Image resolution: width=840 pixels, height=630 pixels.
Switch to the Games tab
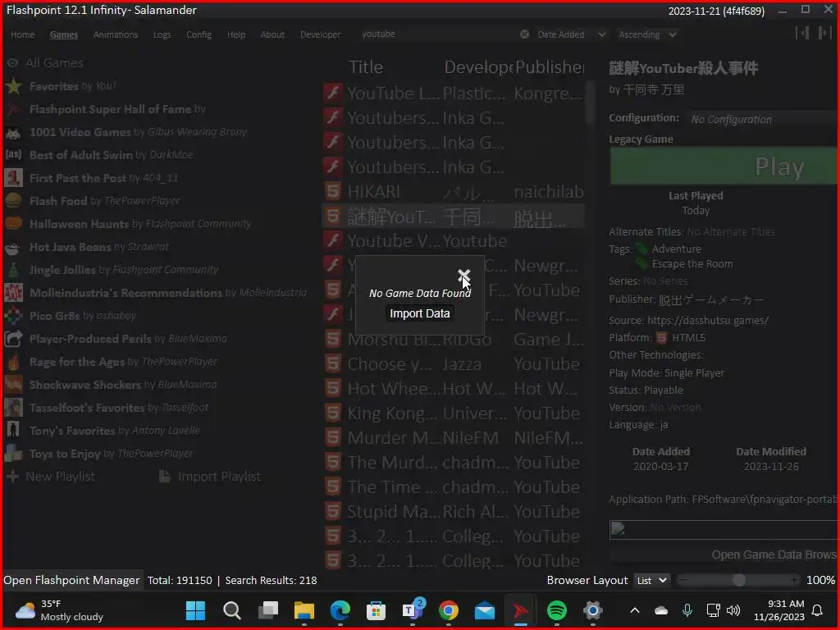[x=64, y=34]
